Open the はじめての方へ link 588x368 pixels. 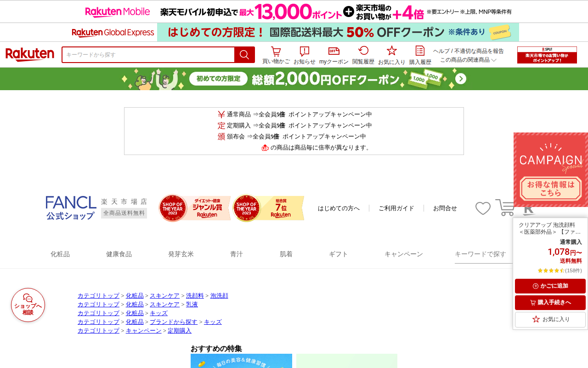click(x=339, y=208)
